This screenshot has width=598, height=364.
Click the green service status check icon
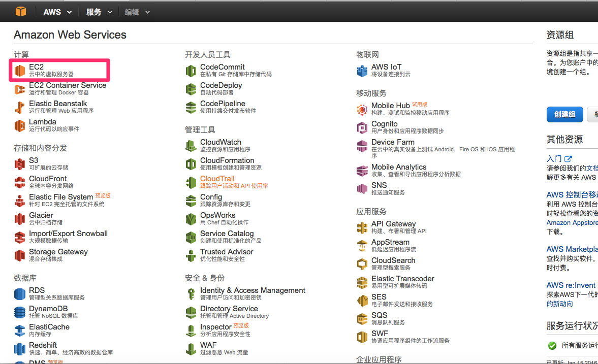click(x=552, y=346)
